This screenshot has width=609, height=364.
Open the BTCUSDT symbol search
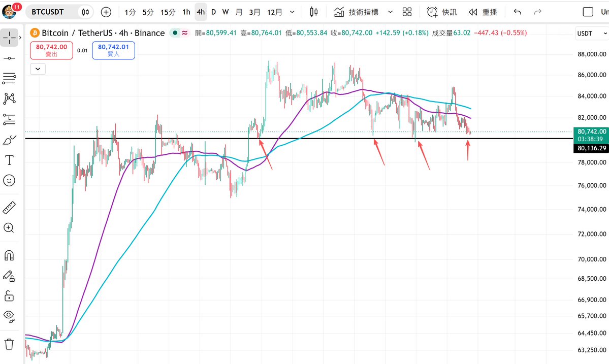point(47,12)
